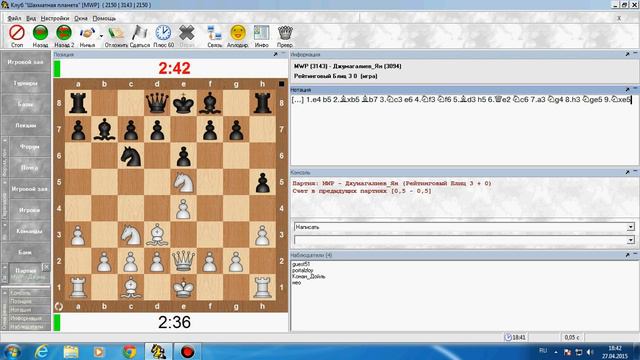
Task: Select the black pawn on h5
Action: click(262, 182)
